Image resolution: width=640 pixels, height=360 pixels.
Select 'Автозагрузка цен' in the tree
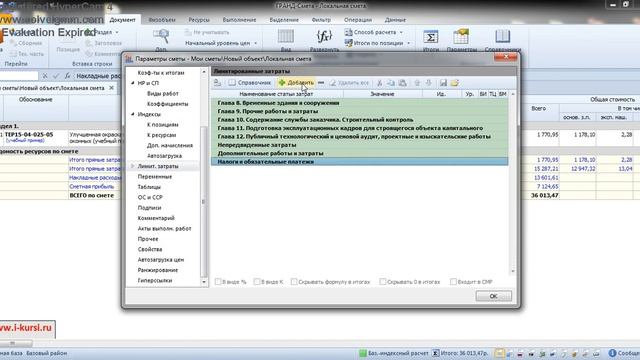tap(161, 260)
